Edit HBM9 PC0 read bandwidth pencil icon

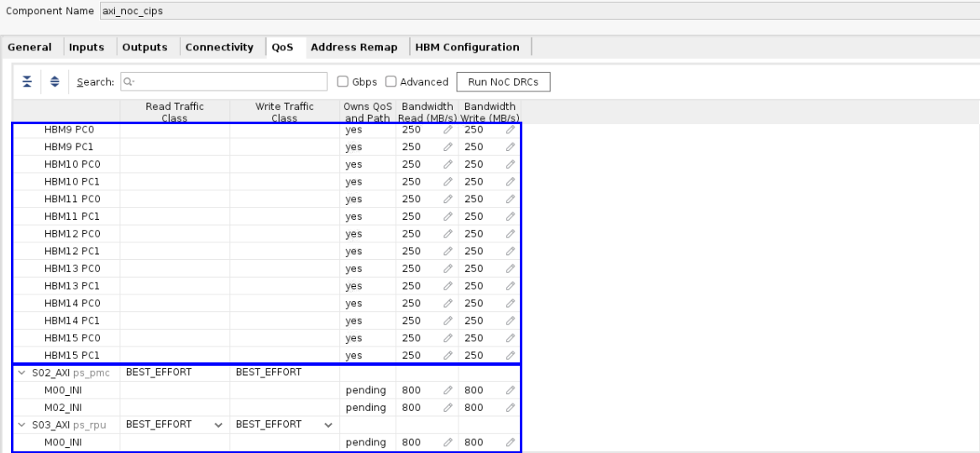[x=448, y=129]
